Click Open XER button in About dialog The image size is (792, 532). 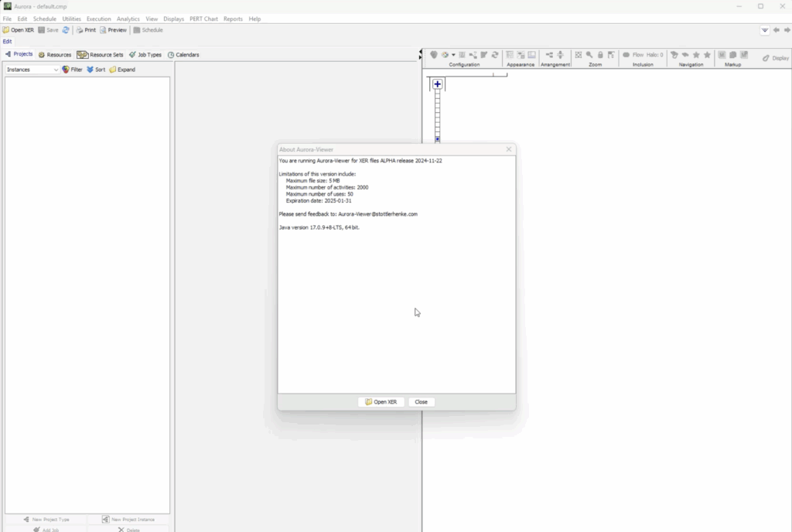pos(381,402)
